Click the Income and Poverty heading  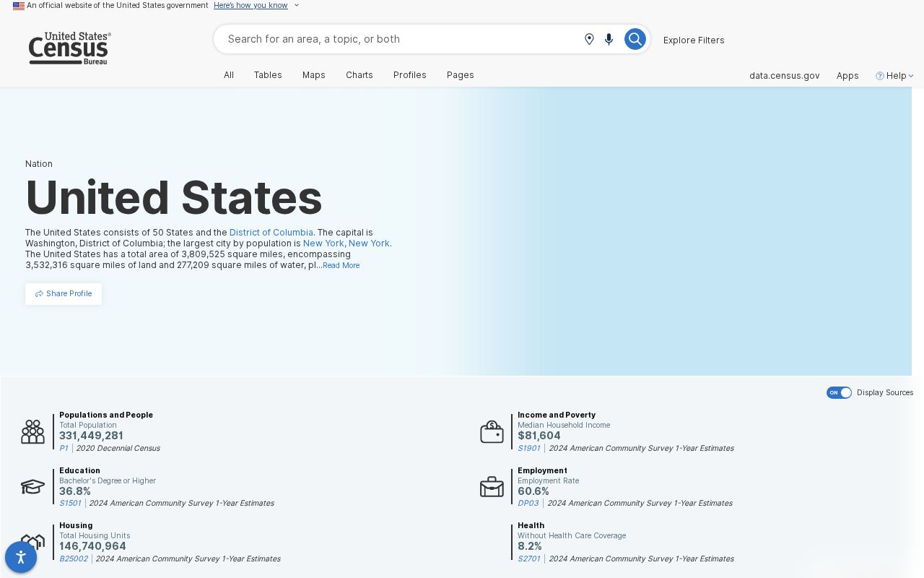(x=557, y=415)
